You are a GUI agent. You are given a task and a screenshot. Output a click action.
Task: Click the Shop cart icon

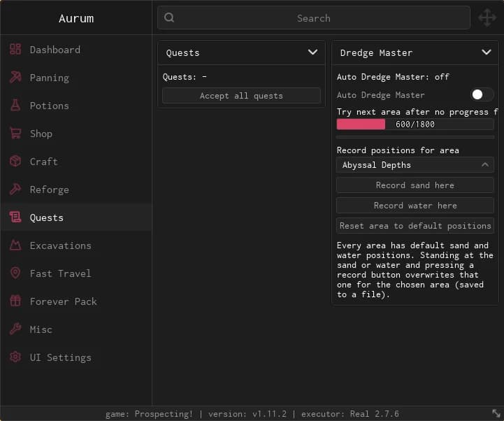tap(15, 133)
